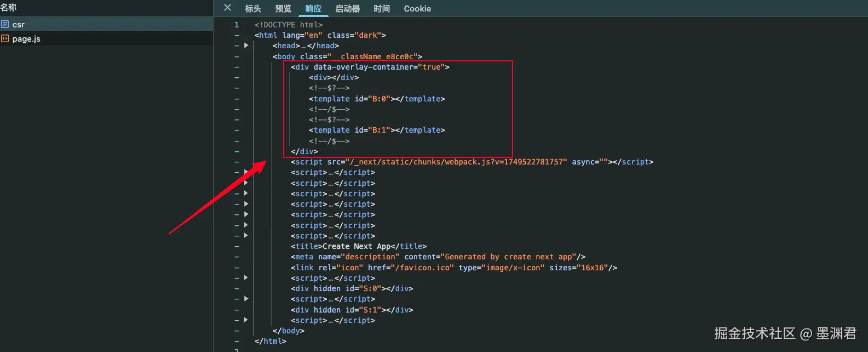Open the Cookie tab

pyautogui.click(x=417, y=9)
